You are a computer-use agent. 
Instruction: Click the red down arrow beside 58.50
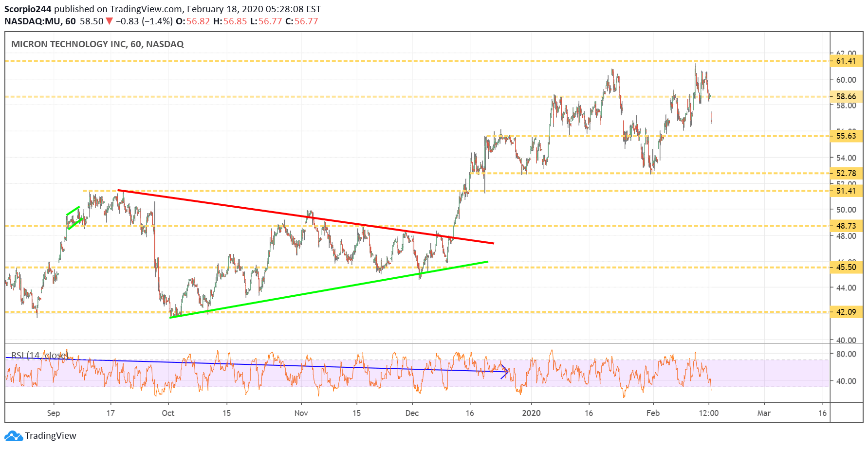(x=110, y=21)
